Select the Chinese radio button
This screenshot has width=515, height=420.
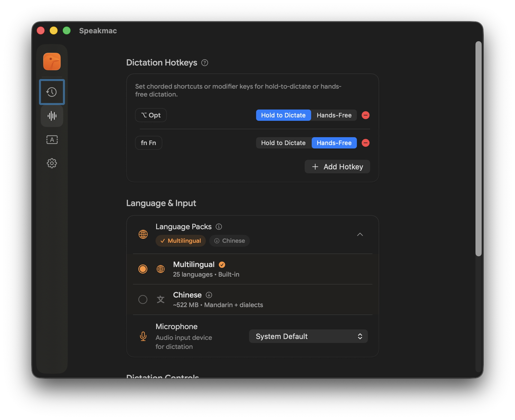pos(143,299)
